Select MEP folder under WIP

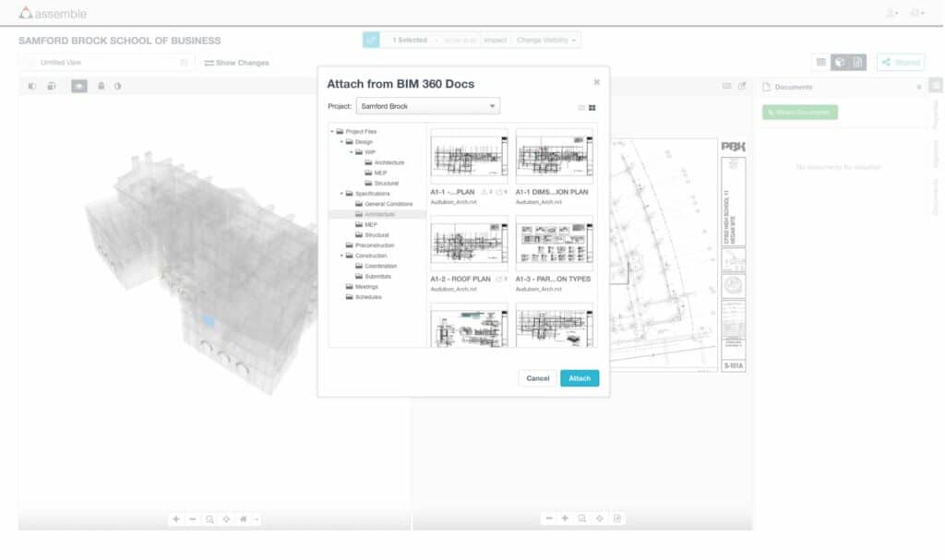point(376,173)
